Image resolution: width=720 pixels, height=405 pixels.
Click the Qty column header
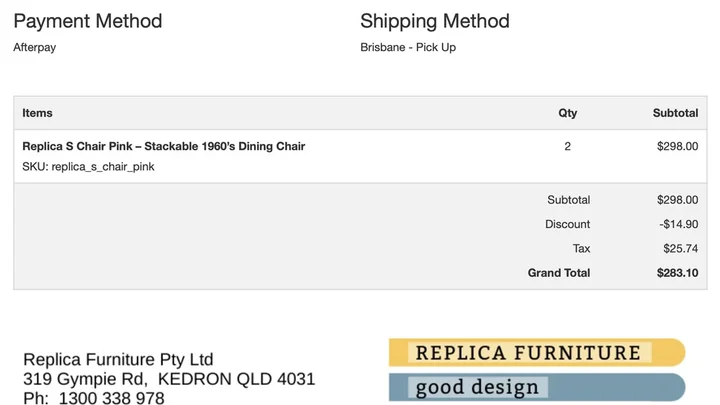tap(568, 113)
